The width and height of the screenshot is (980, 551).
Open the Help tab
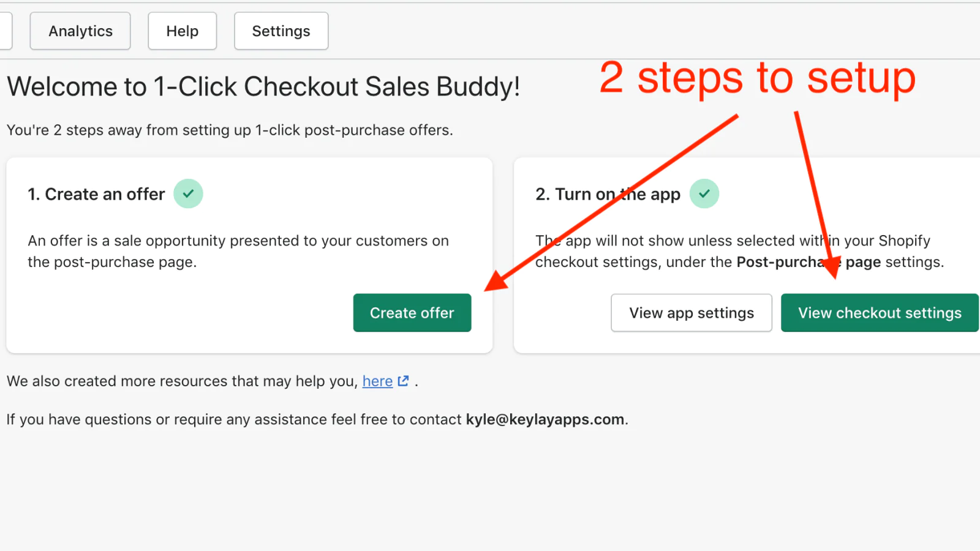coord(182,31)
